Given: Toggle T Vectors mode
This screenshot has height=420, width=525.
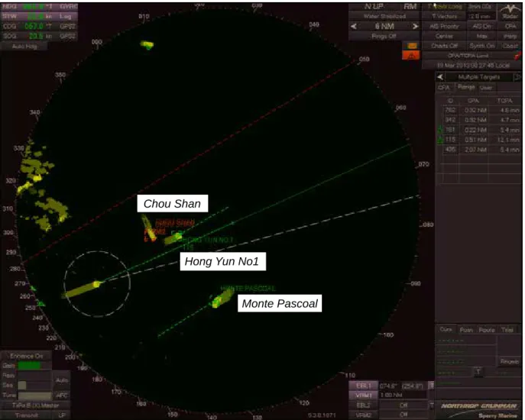Looking at the screenshot, I should [x=444, y=16].
